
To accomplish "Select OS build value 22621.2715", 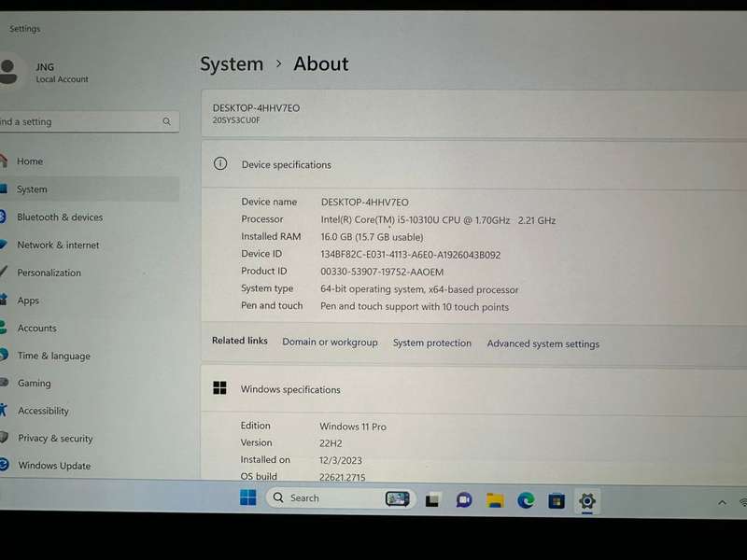I will (342, 477).
